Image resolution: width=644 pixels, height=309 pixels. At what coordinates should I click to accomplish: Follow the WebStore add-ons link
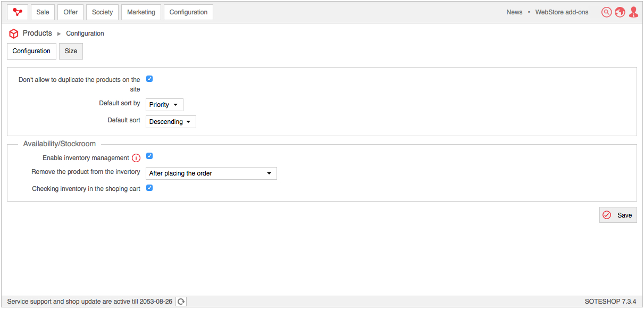pyautogui.click(x=562, y=12)
